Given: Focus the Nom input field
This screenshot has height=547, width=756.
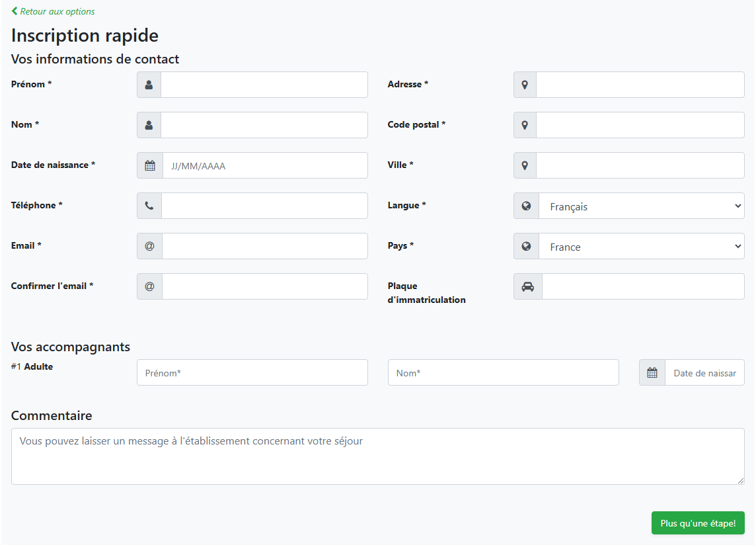Looking at the screenshot, I should [264, 125].
